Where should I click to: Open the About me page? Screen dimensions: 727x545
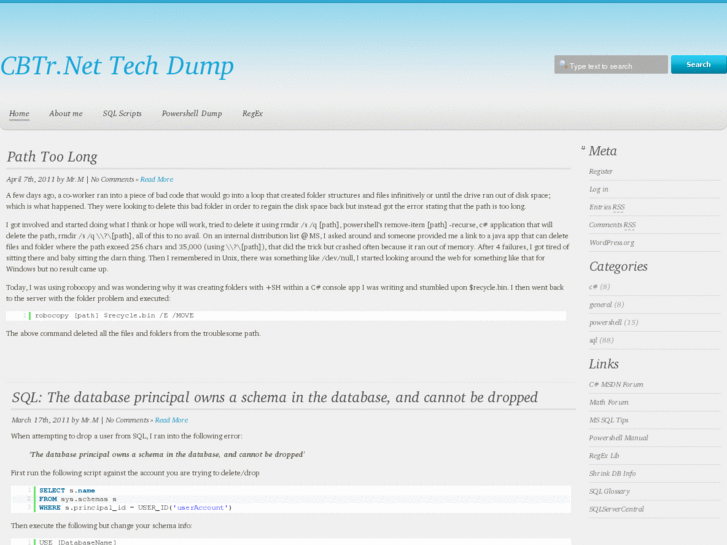point(66,113)
